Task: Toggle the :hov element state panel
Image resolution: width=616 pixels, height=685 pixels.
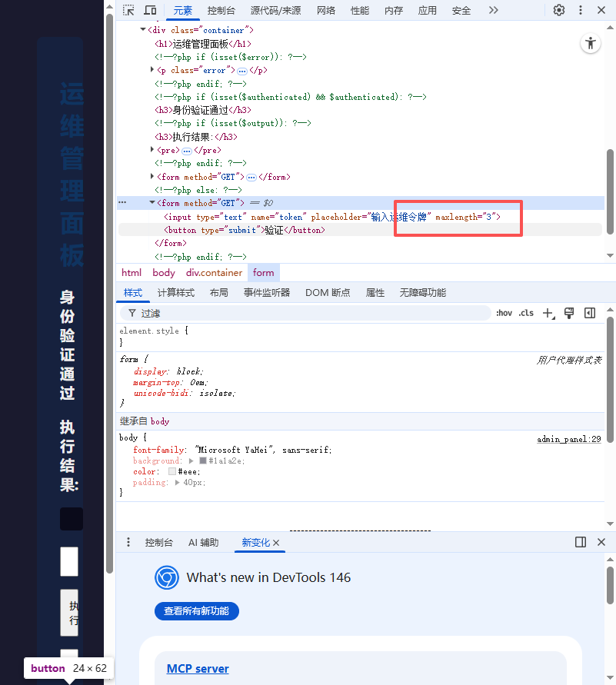Action: pyautogui.click(x=504, y=313)
